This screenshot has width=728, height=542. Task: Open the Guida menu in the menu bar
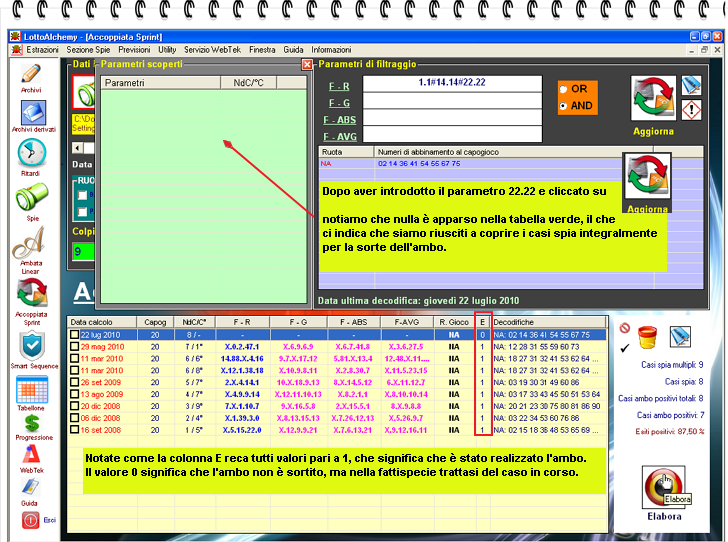[x=293, y=50]
